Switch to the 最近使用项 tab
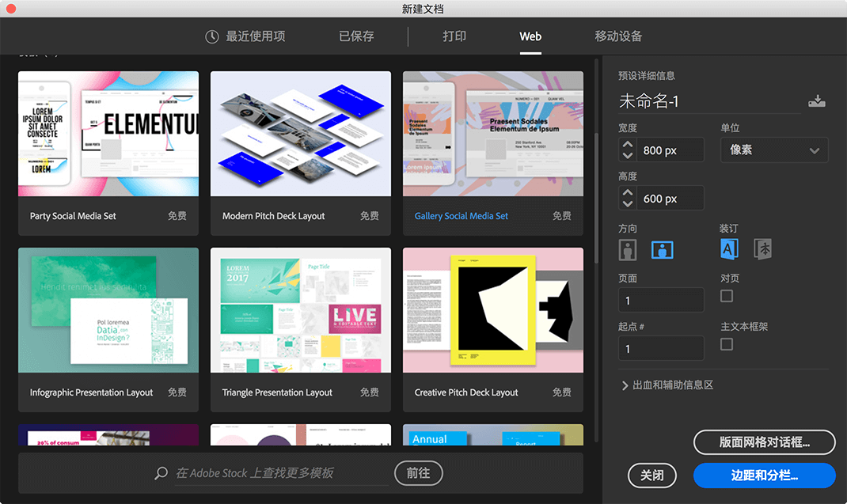The image size is (847, 504). click(x=245, y=36)
